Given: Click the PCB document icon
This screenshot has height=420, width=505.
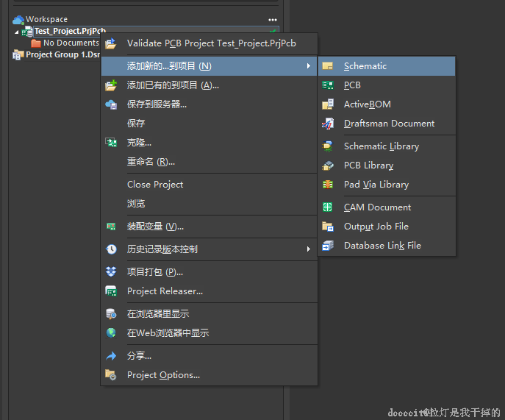Looking at the screenshot, I should [x=328, y=85].
